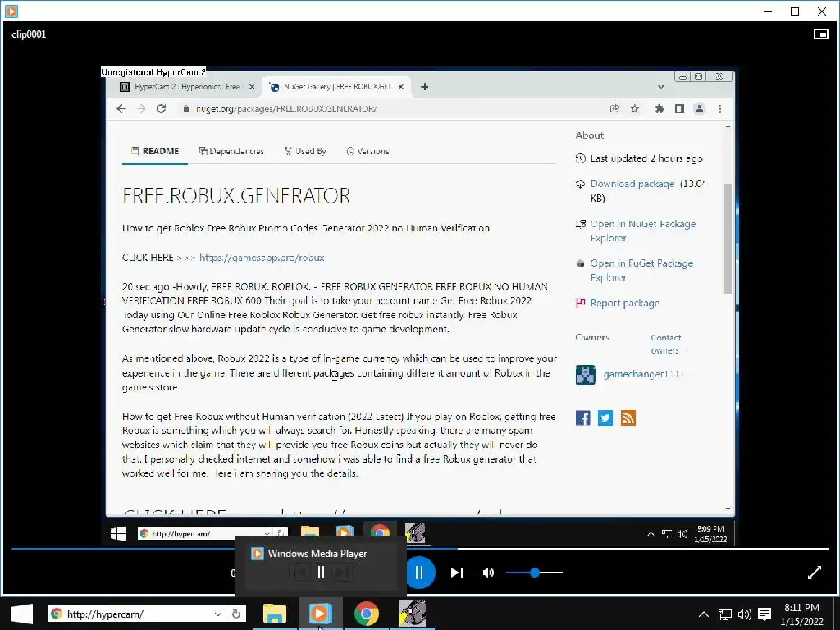Select the NuGet Gallery Chrome tab in the video
Screen dimensions: 840x630
(x=336, y=87)
